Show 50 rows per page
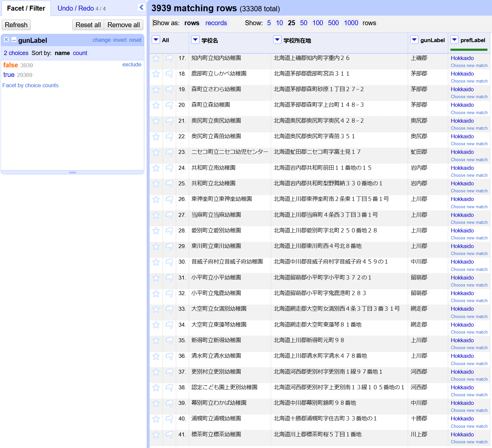 click(304, 23)
